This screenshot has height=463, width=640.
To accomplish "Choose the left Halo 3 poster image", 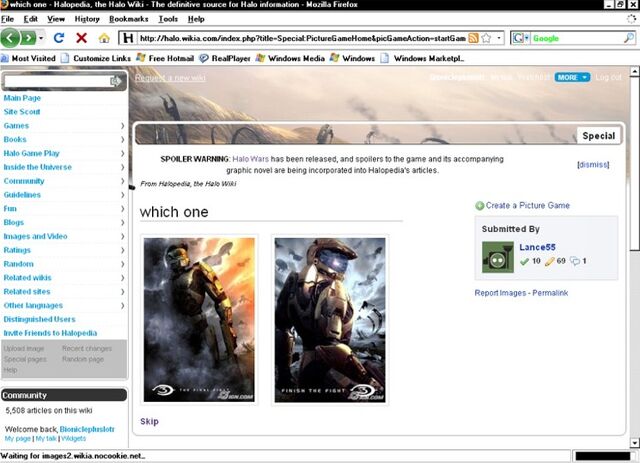I will [199, 320].
